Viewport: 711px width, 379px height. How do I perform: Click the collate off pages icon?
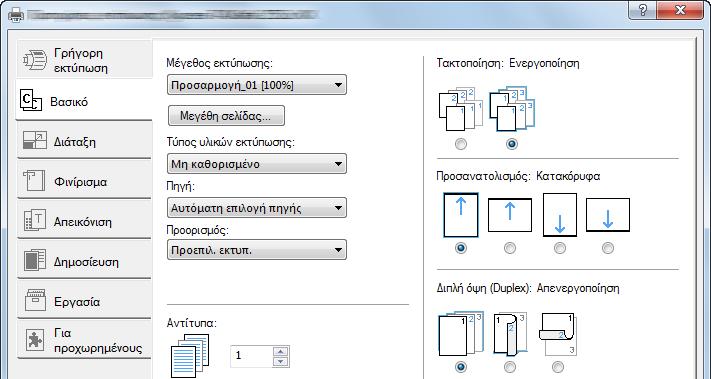(x=460, y=109)
